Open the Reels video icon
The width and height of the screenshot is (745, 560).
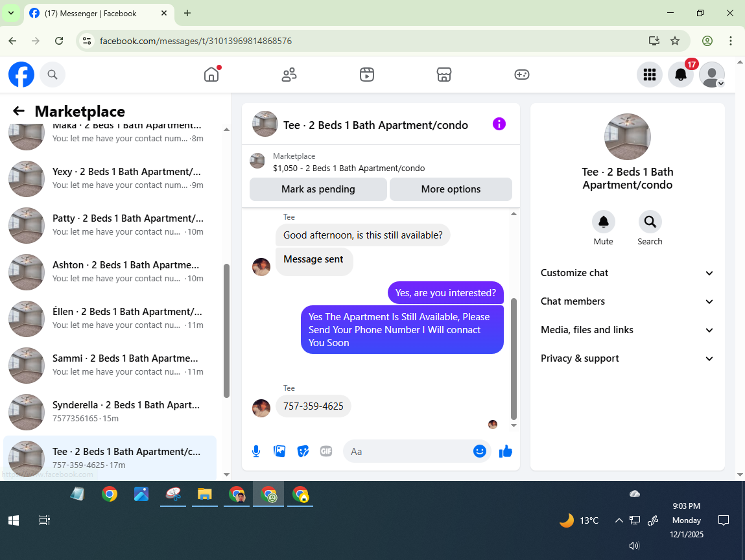(x=367, y=75)
